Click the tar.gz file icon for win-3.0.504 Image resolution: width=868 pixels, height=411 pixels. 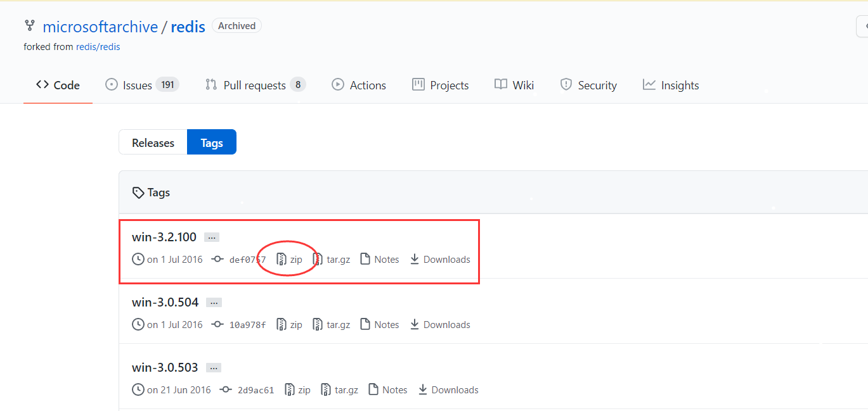(x=318, y=324)
